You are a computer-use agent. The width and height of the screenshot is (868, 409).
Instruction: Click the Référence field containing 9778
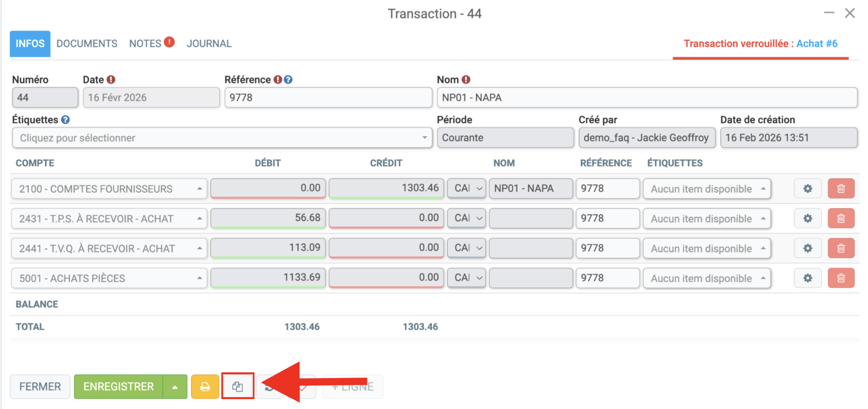pos(328,97)
